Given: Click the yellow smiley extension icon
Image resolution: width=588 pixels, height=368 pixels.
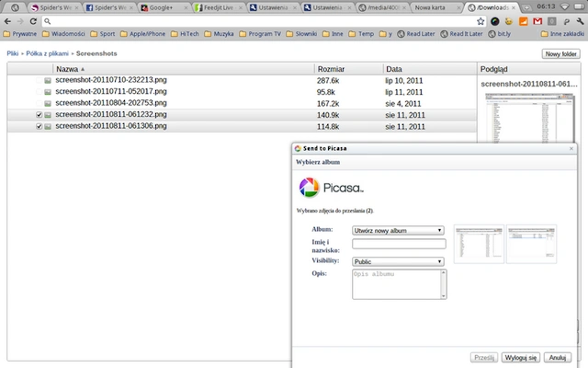Looking at the screenshot, I should (x=508, y=21).
